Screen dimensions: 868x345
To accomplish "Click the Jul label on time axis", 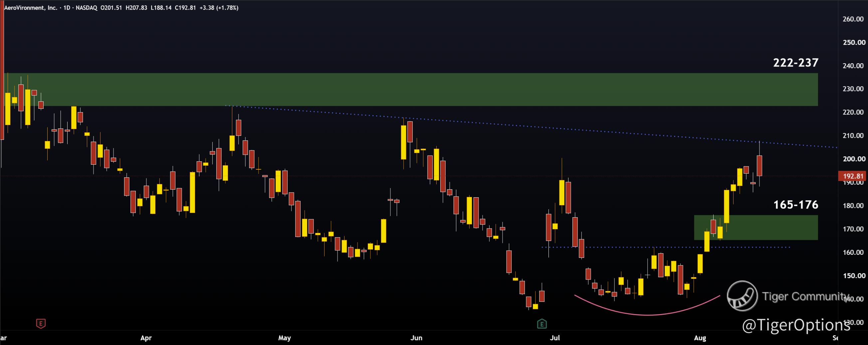I will point(555,338).
